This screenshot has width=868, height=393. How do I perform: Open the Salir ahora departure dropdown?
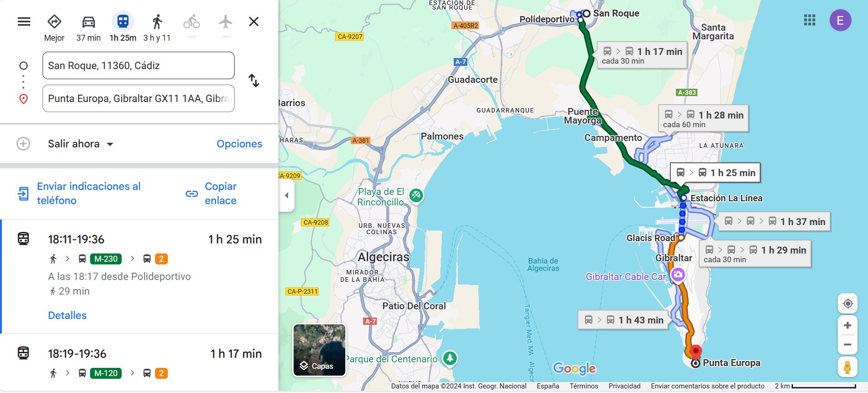pos(80,144)
